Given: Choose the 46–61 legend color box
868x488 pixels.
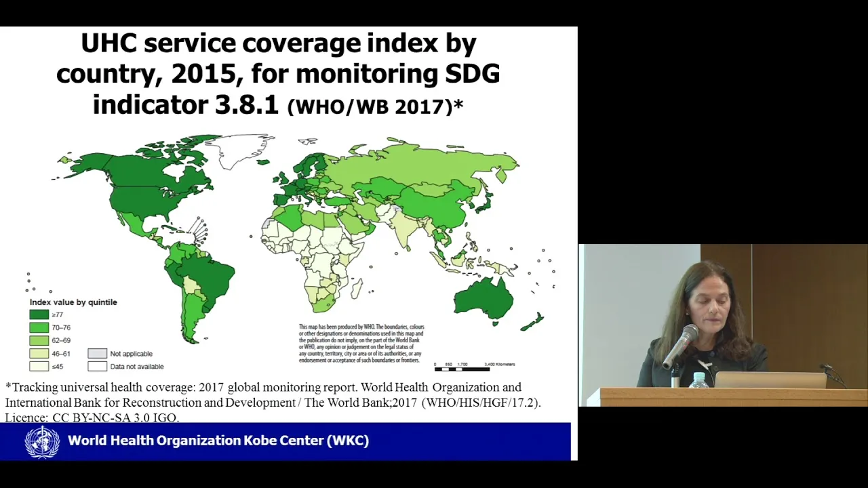Looking at the screenshot, I should point(39,353).
